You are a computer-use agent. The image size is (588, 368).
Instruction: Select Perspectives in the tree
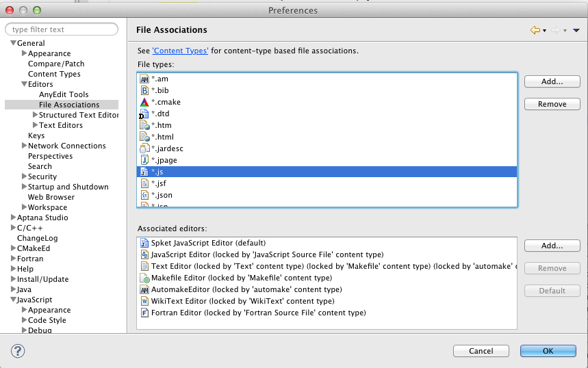point(50,156)
